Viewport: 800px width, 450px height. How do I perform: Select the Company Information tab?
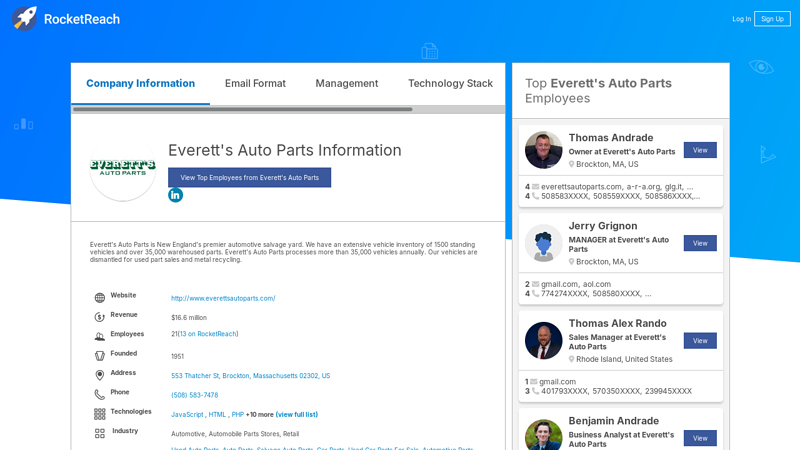click(140, 83)
